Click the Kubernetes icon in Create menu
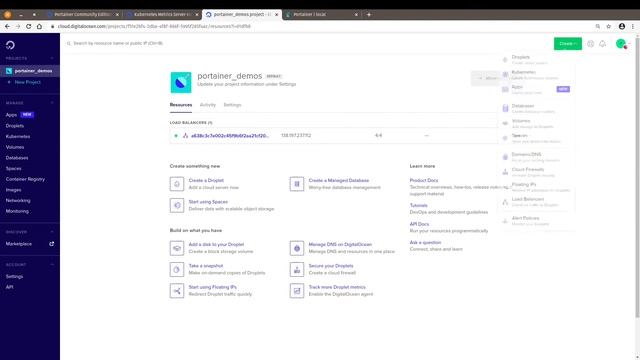This screenshot has width=640, height=360. pyautogui.click(x=505, y=75)
